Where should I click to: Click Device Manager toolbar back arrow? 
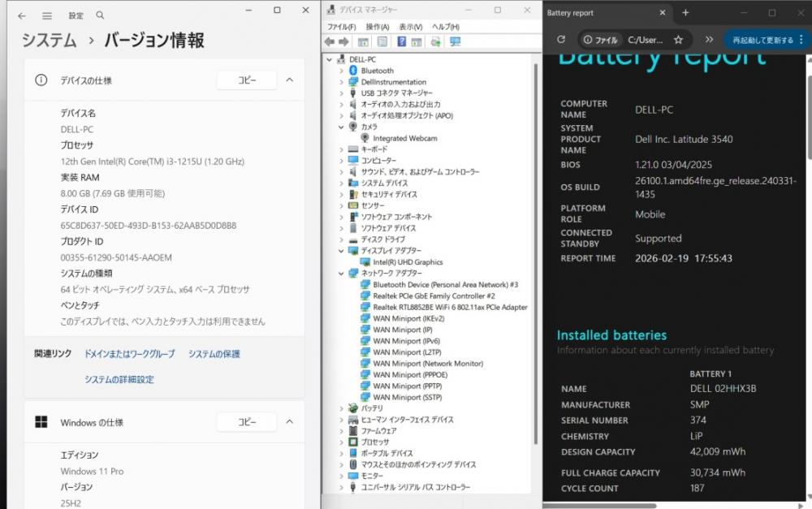click(330, 42)
